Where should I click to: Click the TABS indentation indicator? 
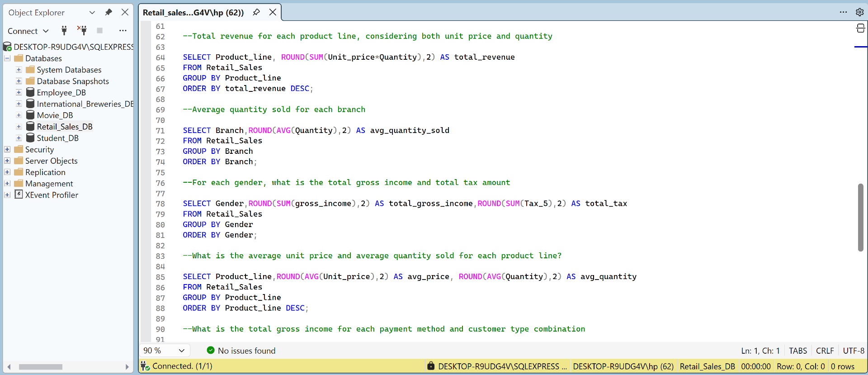(798, 351)
